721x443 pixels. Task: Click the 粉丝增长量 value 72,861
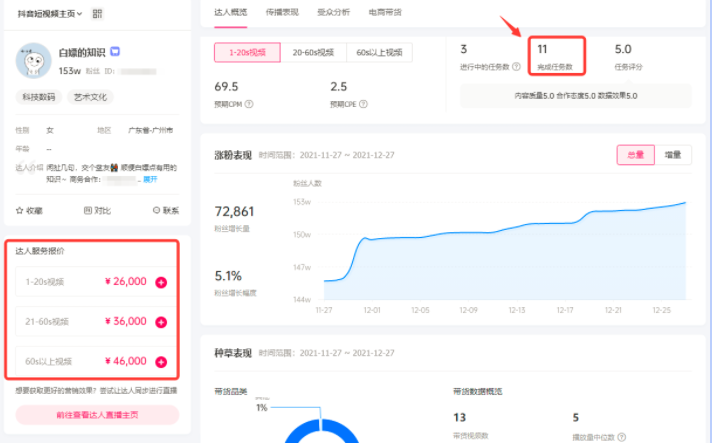click(234, 212)
